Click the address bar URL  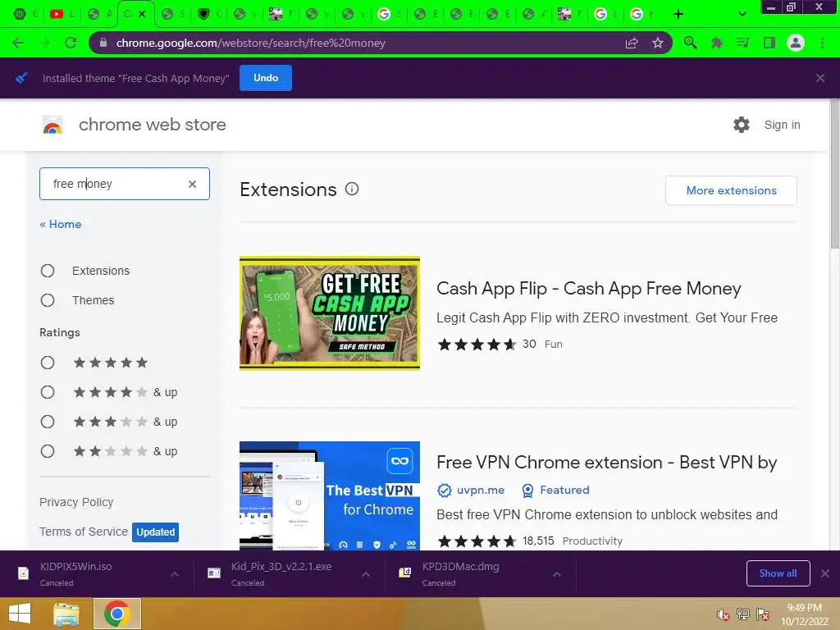(x=251, y=43)
